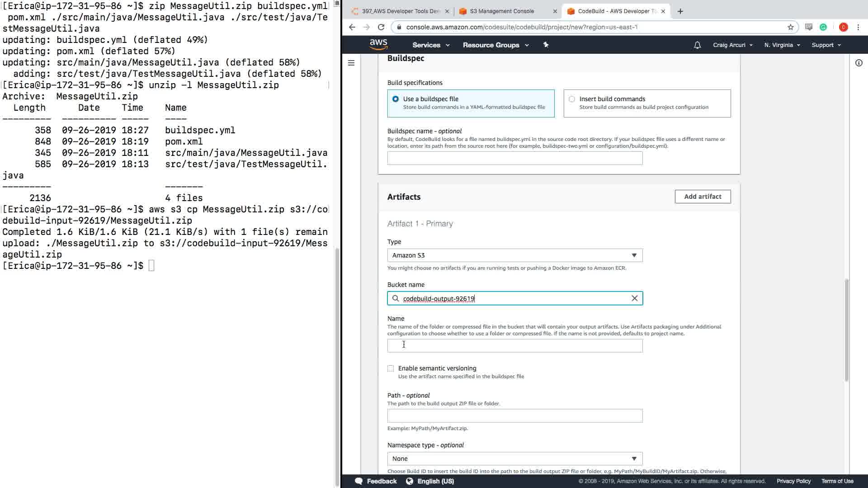The height and width of the screenshot is (488, 868).
Task: Open the Services menu
Action: 430,45
